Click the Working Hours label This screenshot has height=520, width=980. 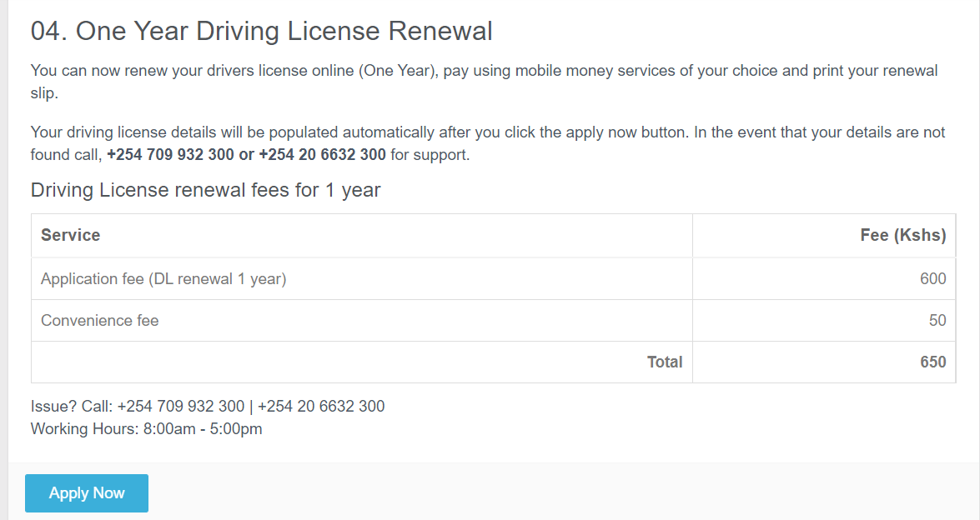[x=83, y=430]
